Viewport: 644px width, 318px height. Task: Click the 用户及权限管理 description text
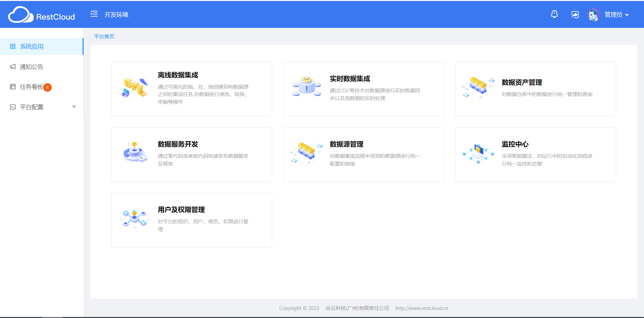[x=203, y=225]
